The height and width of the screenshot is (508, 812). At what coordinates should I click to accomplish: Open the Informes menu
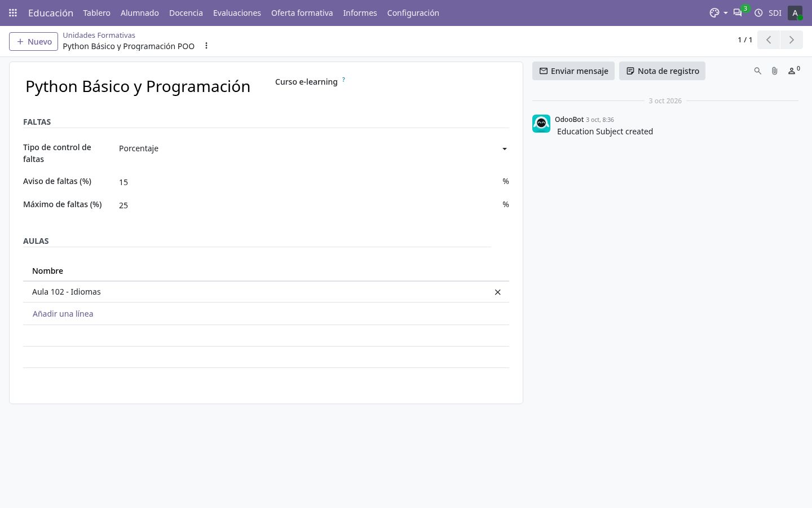coord(360,12)
